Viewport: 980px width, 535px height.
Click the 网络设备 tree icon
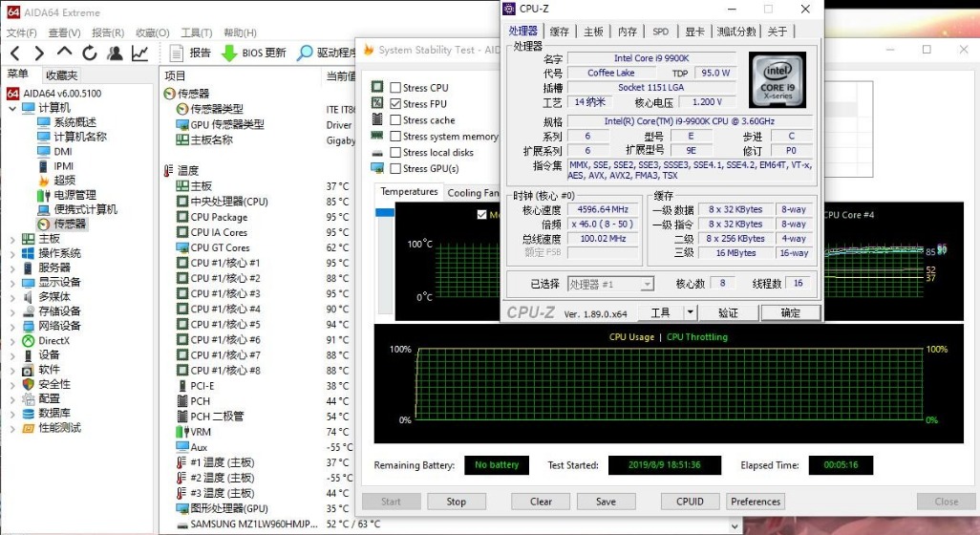[x=28, y=326]
